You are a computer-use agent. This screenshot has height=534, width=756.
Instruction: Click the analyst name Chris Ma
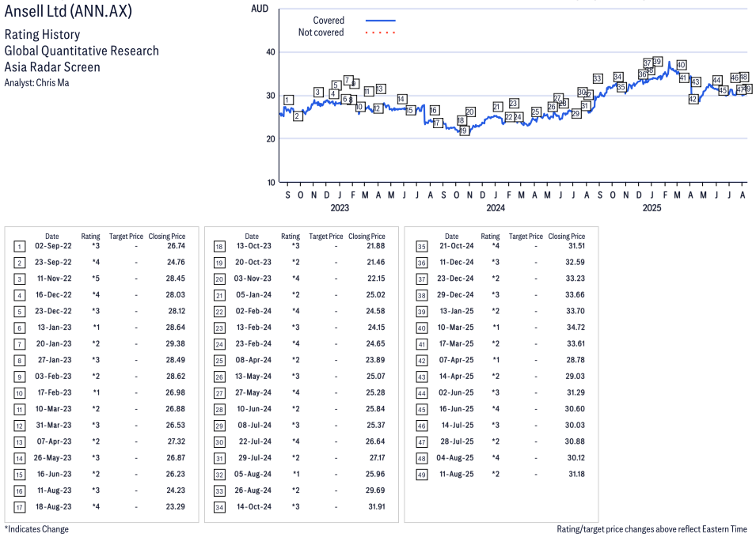coord(52,83)
